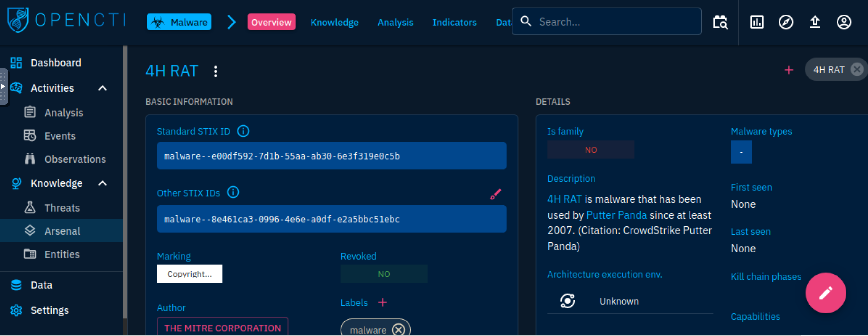868x336 pixels.
Task: Click the Is family NO value
Action: pyautogui.click(x=590, y=150)
